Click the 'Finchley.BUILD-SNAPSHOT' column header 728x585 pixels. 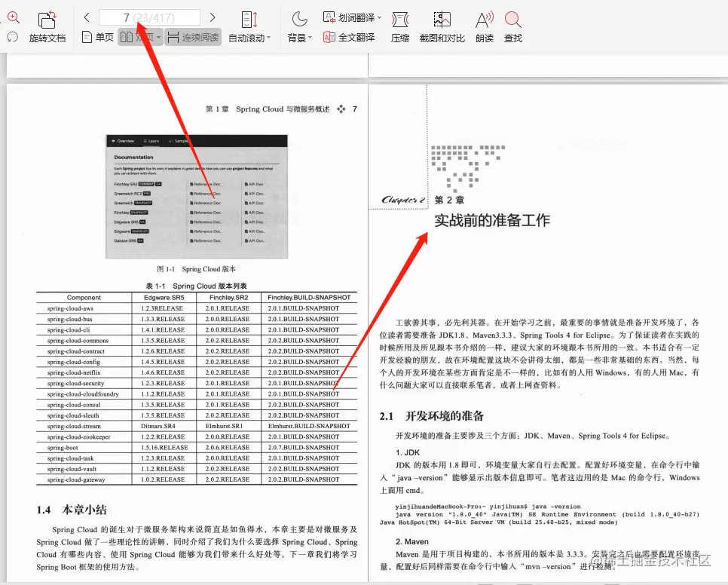click(x=309, y=298)
